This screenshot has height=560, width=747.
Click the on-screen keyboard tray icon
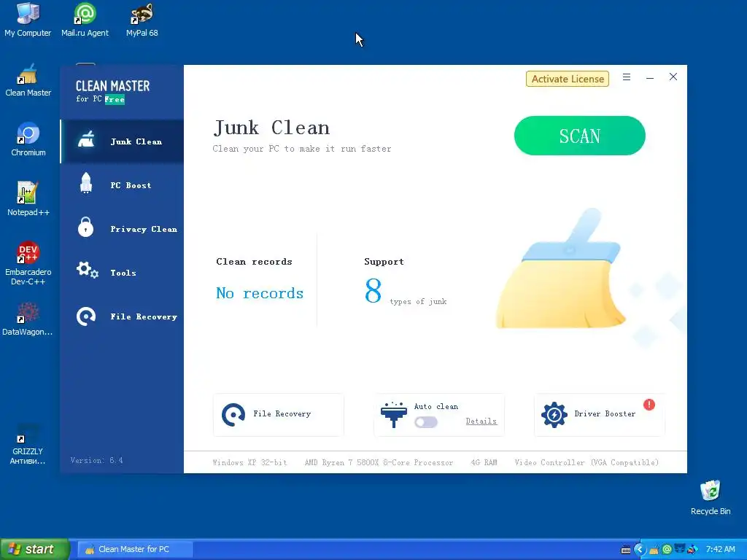point(626,550)
